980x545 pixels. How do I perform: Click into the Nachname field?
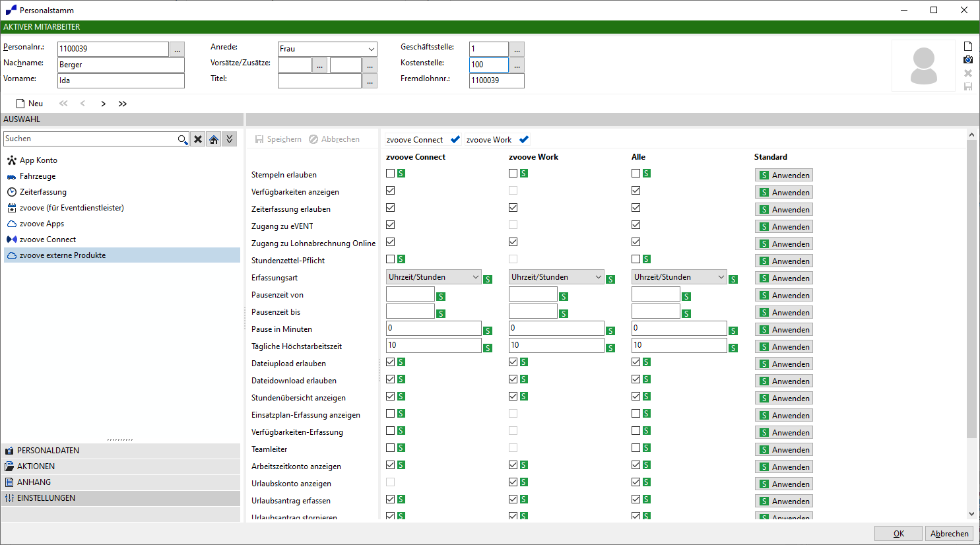[121, 65]
